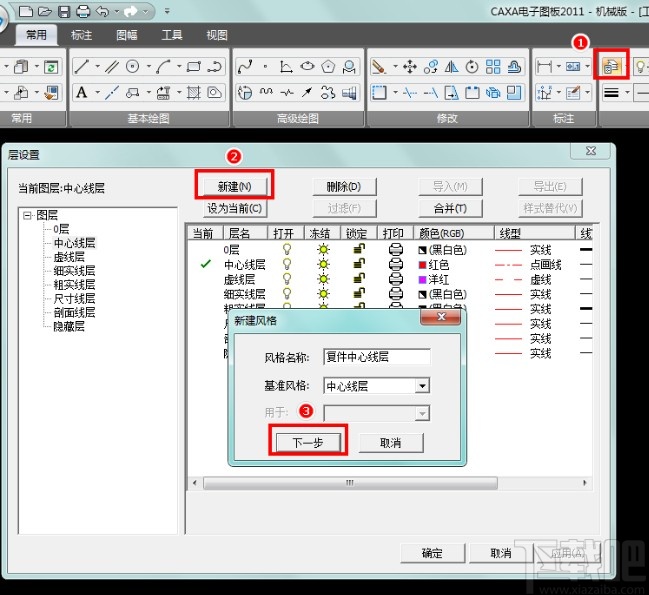Select the Wave line tool

(x=266, y=92)
